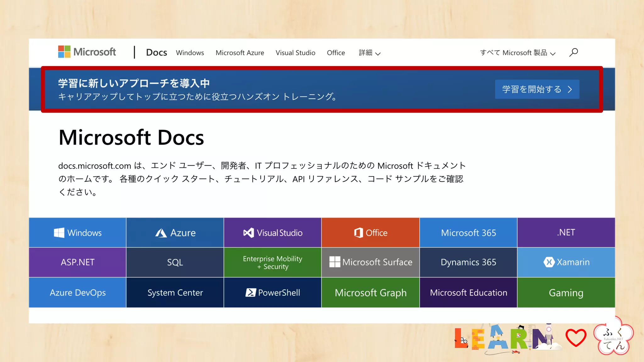Screen dimensions: 644x362
Task: Open the SQL tile
Action: pos(175,262)
